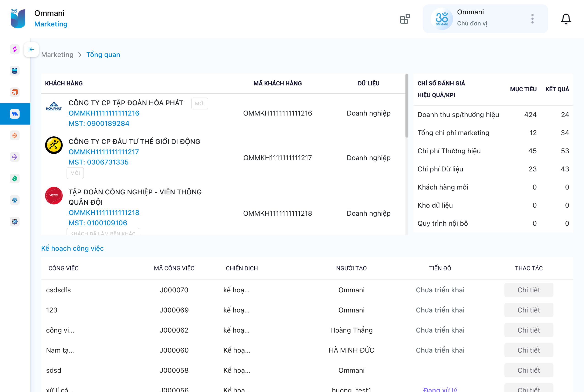Open customer link OMMKH1111111111216
Screen dimensions: 584x392
pos(104,113)
